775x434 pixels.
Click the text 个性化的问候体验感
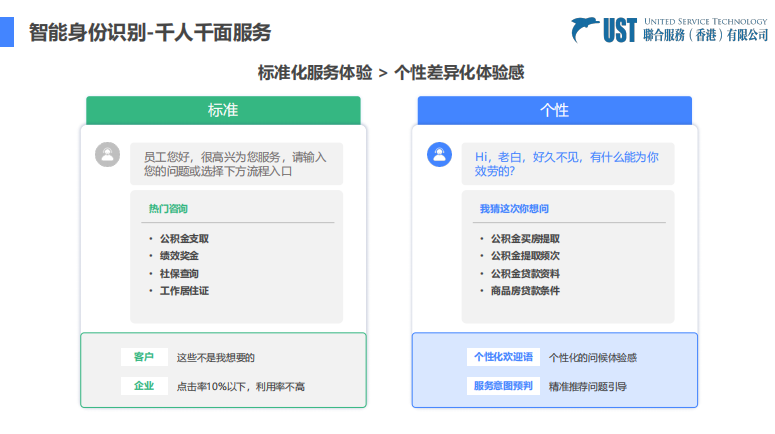[593, 357]
